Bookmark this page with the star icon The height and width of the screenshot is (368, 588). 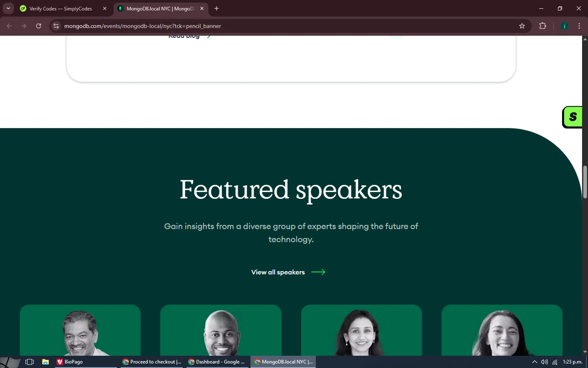[x=522, y=26]
